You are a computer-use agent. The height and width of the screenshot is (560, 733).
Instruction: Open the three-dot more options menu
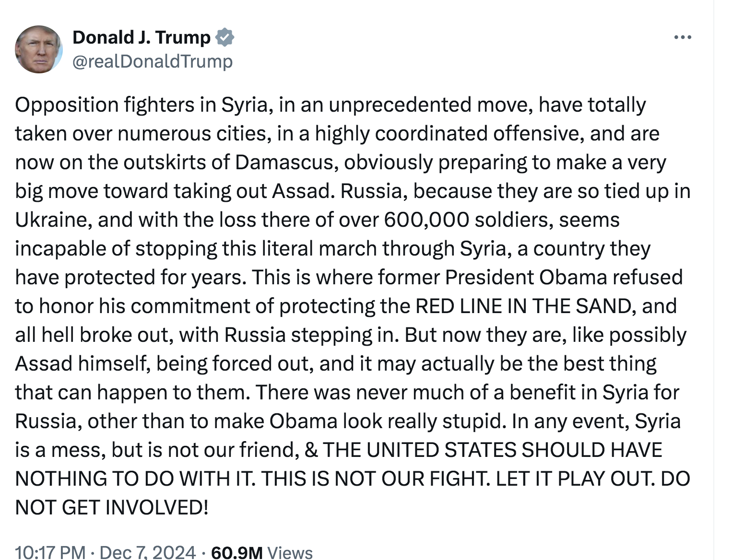(682, 37)
